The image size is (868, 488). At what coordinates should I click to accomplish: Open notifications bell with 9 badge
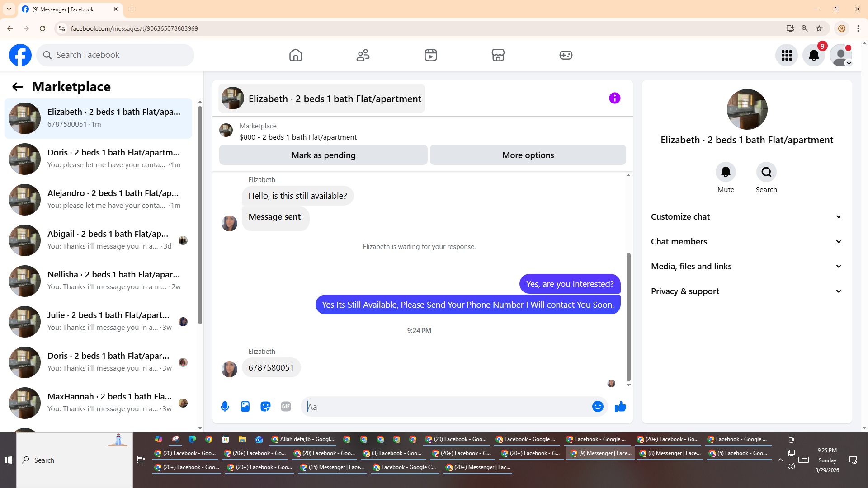click(x=814, y=55)
